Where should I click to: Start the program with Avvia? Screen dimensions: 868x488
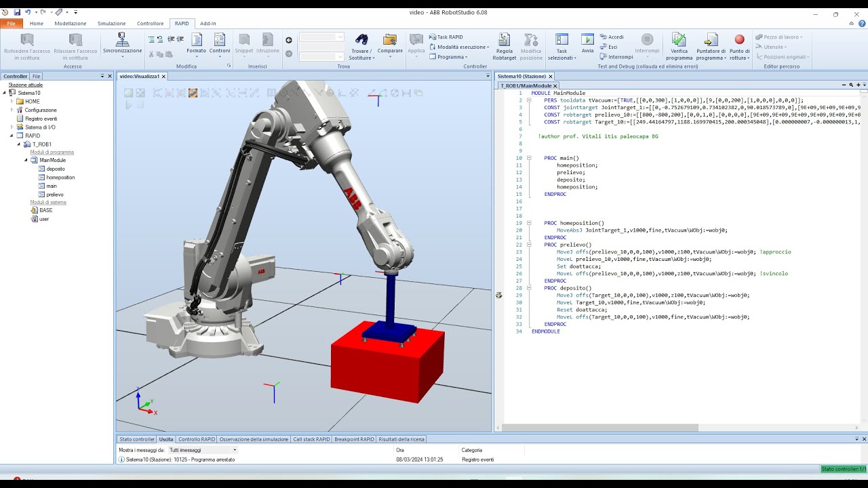[x=587, y=39]
